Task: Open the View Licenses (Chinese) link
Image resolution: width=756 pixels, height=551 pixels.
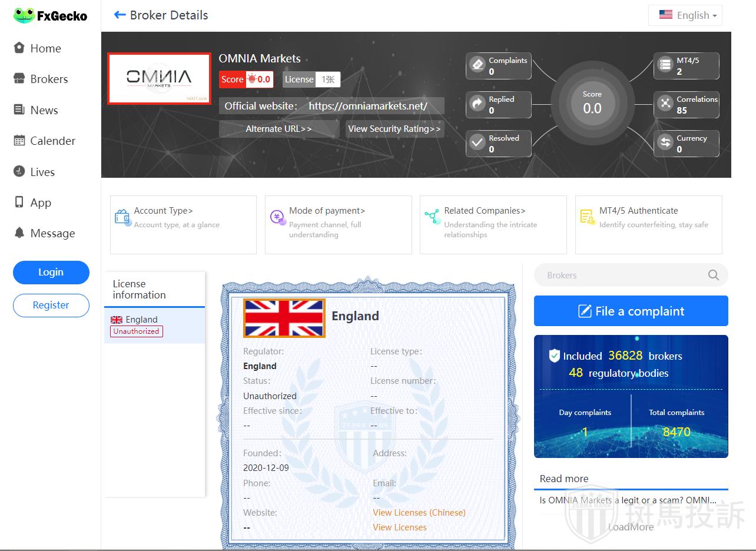Action: click(419, 513)
